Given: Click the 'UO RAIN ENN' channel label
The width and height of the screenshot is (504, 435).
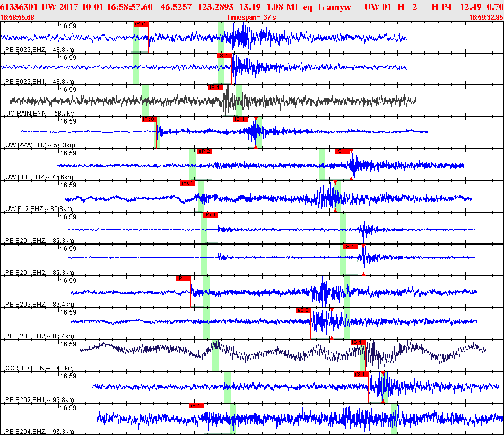Looking at the screenshot, I should [40, 114].
